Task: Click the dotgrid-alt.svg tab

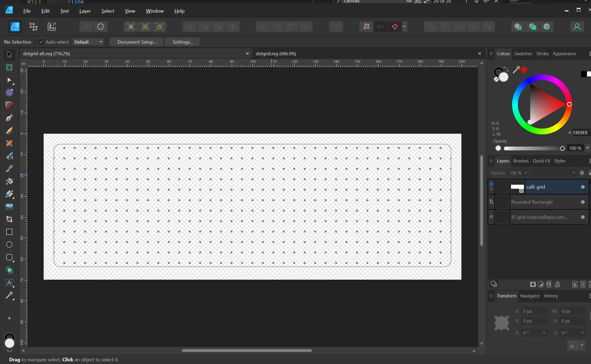Action: click(46, 54)
